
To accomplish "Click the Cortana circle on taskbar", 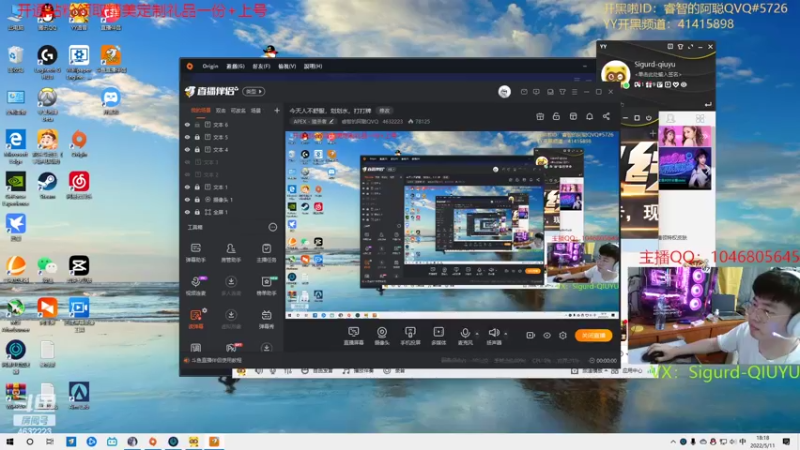I will point(30,441).
